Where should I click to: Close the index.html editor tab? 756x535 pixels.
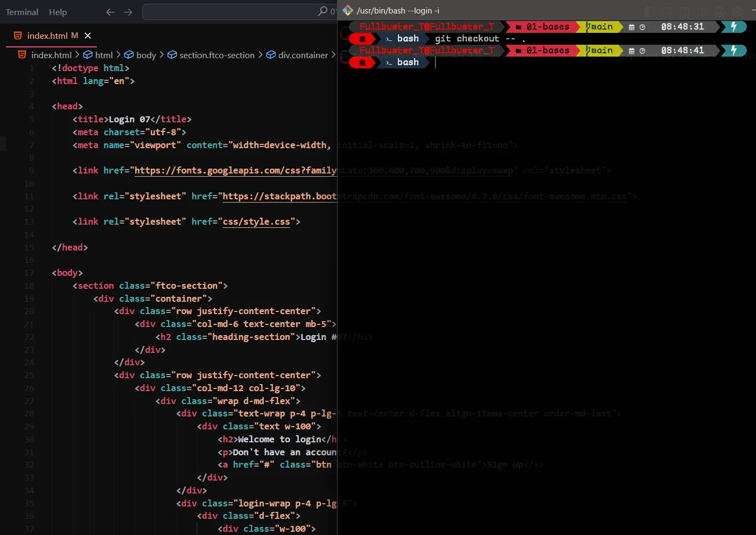tap(88, 36)
